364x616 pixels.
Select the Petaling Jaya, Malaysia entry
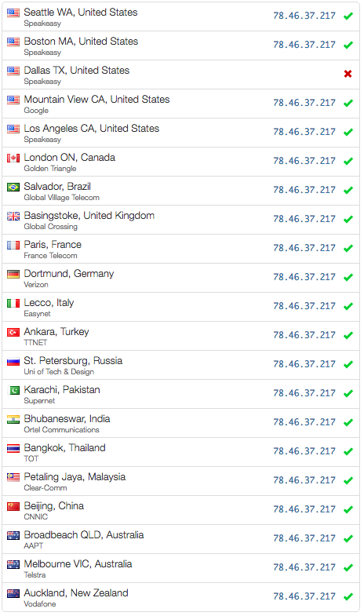(x=180, y=481)
